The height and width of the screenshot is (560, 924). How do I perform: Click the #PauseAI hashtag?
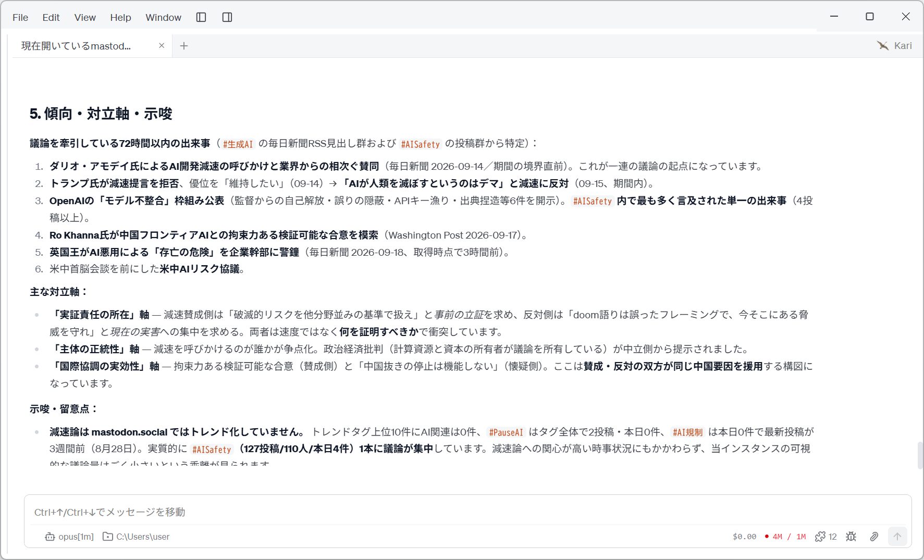506,432
